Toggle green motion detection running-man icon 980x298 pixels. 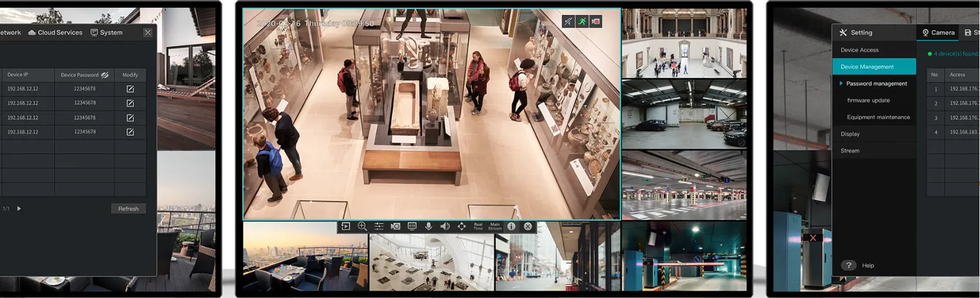tap(582, 22)
